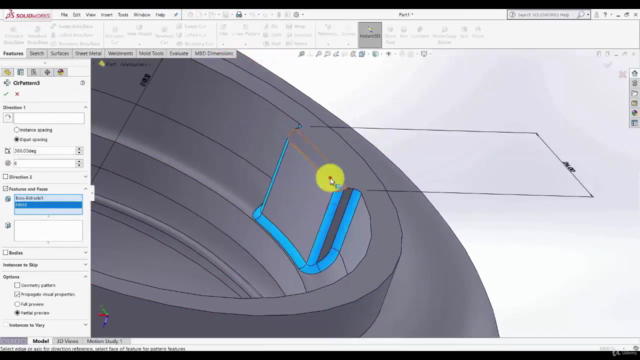This screenshot has height=360, width=640.
Task: Open Design Library icon in task pane
Action: click(x=634, y=83)
